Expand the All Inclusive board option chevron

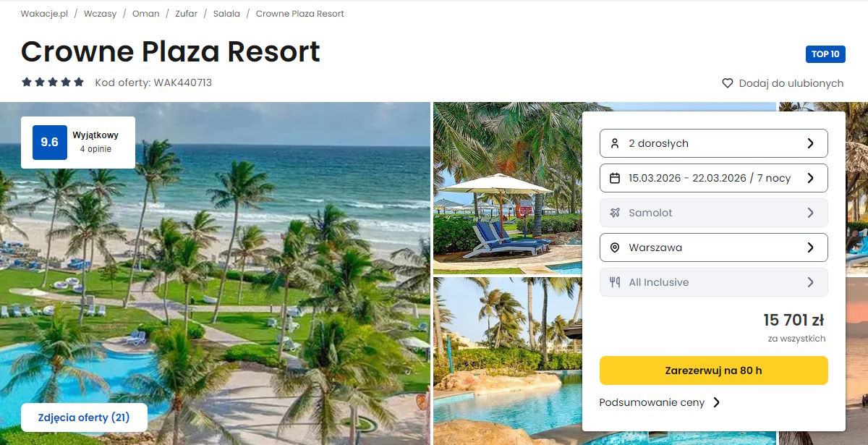[x=810, y=282]
